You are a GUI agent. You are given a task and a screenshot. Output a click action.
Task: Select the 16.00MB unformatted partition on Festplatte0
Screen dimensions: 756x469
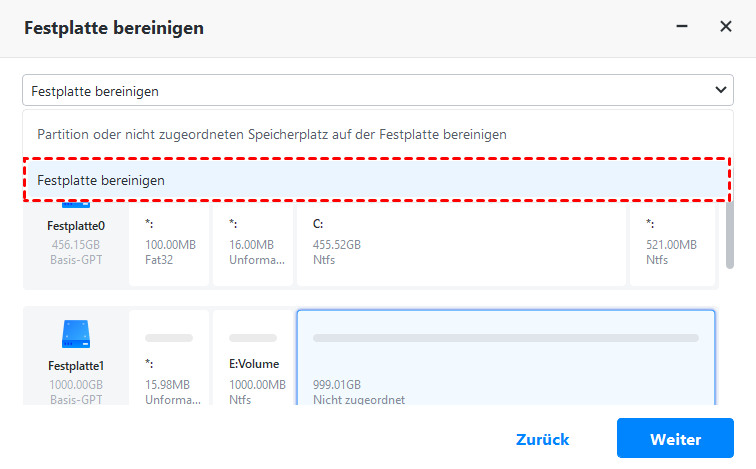click(x=252, y=243)
